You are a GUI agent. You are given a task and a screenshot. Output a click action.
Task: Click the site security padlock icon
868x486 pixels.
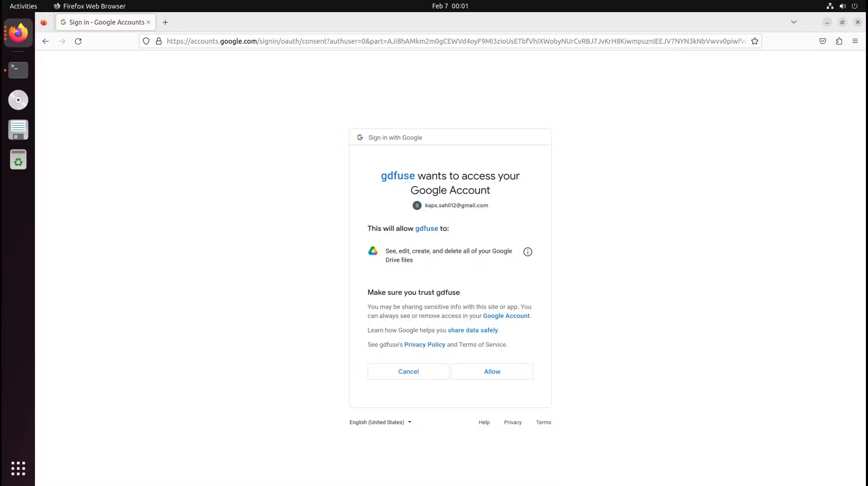(x=159, y=41)
